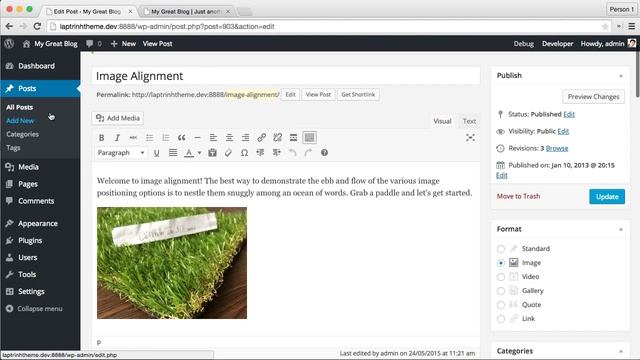Select Standard post format
The image size is (640, 360).
coord(501,249)
